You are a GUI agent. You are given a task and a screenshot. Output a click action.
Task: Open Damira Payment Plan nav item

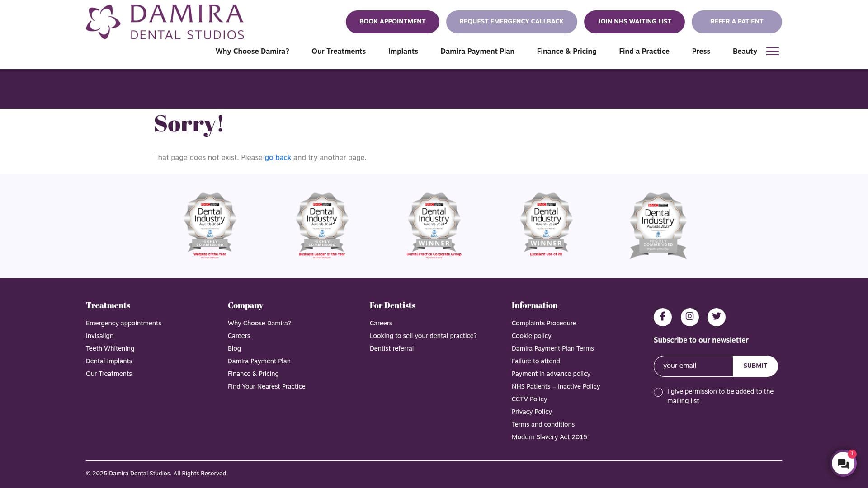(x=477, y=52)
